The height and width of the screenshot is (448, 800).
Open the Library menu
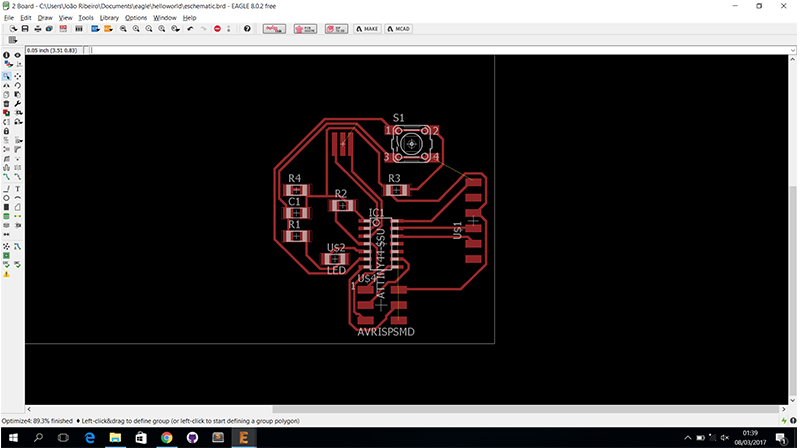click(109, 17)
